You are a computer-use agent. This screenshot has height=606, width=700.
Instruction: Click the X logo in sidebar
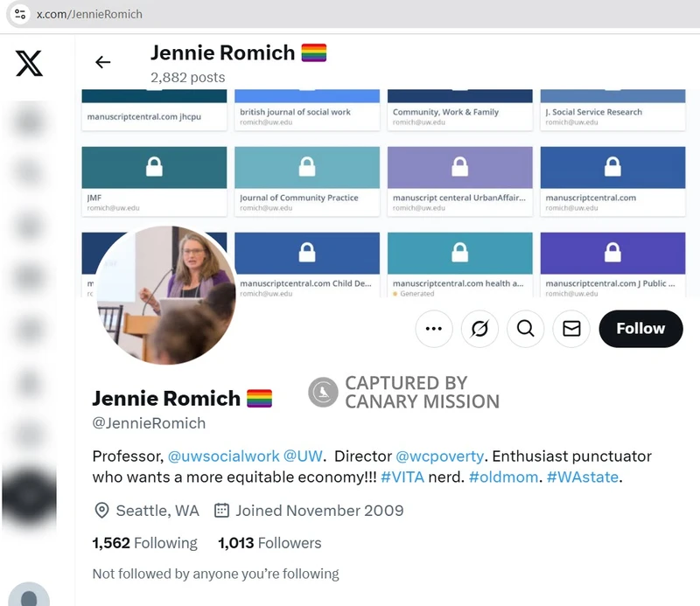[x=29, y=63]
